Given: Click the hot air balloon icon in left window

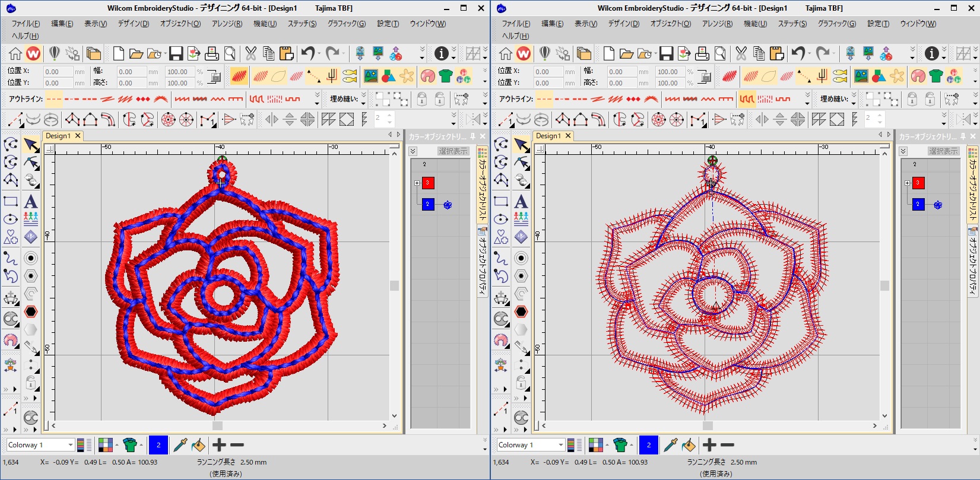Looking at the screenshot, I should (x=54, y=54).
